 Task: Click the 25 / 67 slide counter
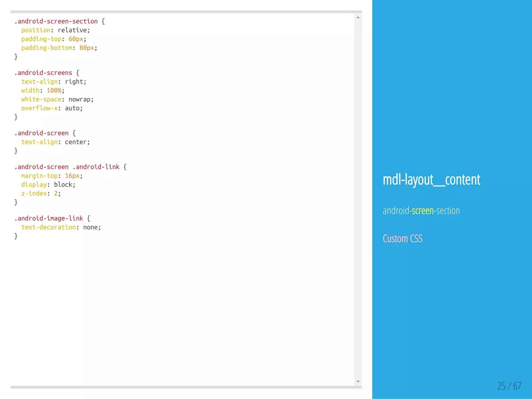point(509,386)
